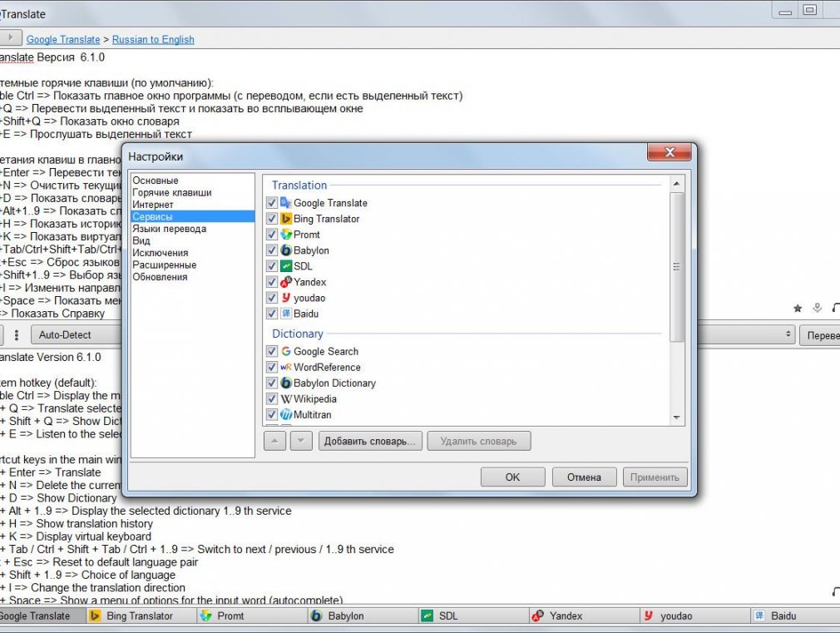Viewport: 840px width, 633px height.
Task: Cancel settings with the Отмена button
Action: (585, 477)
